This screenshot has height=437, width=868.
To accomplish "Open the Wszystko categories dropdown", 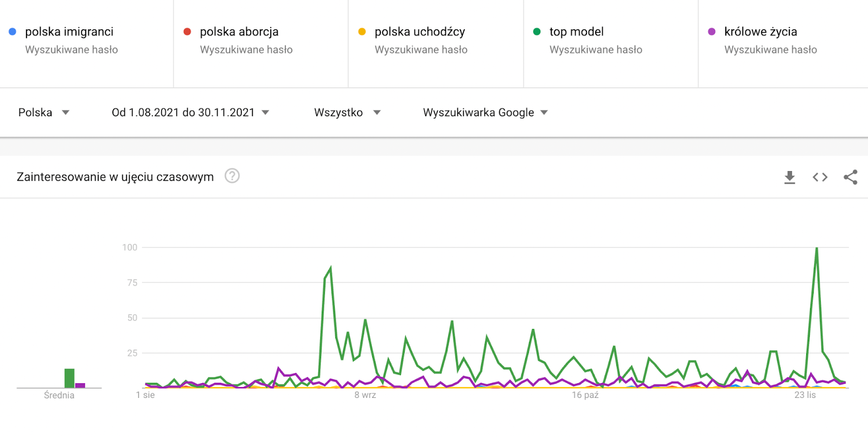I will coord(347,112).
